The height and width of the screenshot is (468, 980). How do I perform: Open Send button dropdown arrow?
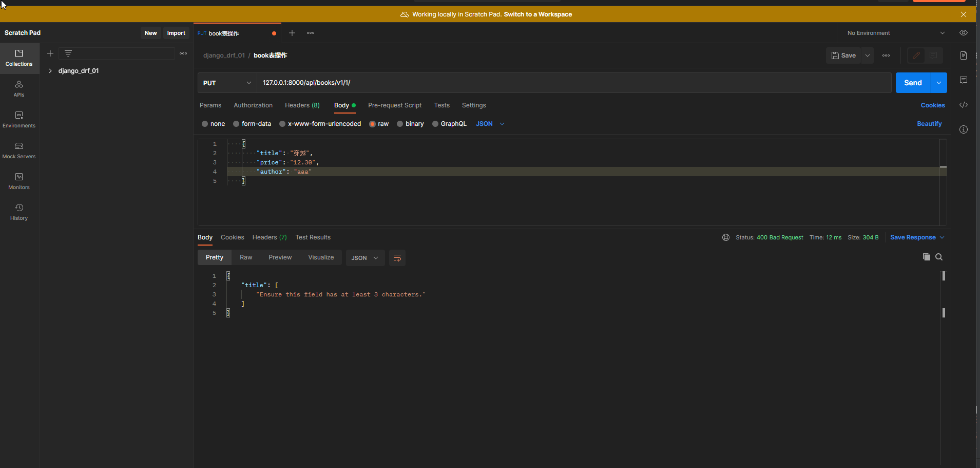coord(939,83)
